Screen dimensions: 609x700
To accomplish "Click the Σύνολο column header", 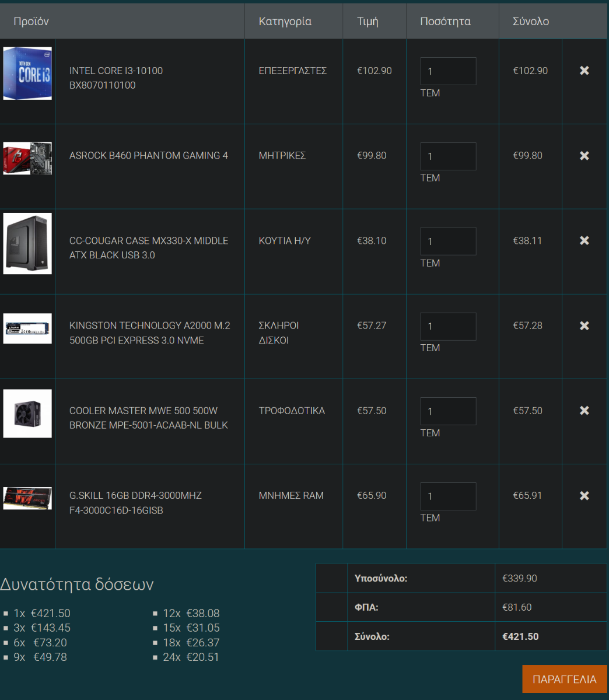I will (x=531, y=22).
